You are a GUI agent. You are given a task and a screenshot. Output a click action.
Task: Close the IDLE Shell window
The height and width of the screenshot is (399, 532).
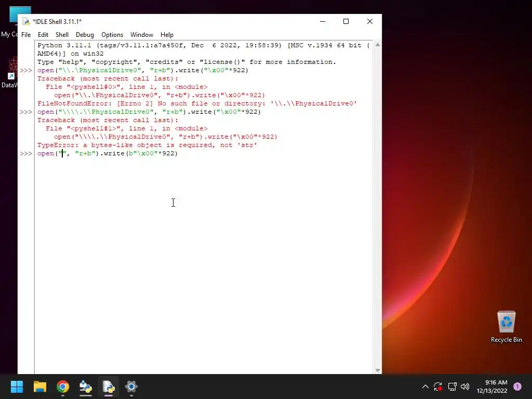(x=369, y=21)
